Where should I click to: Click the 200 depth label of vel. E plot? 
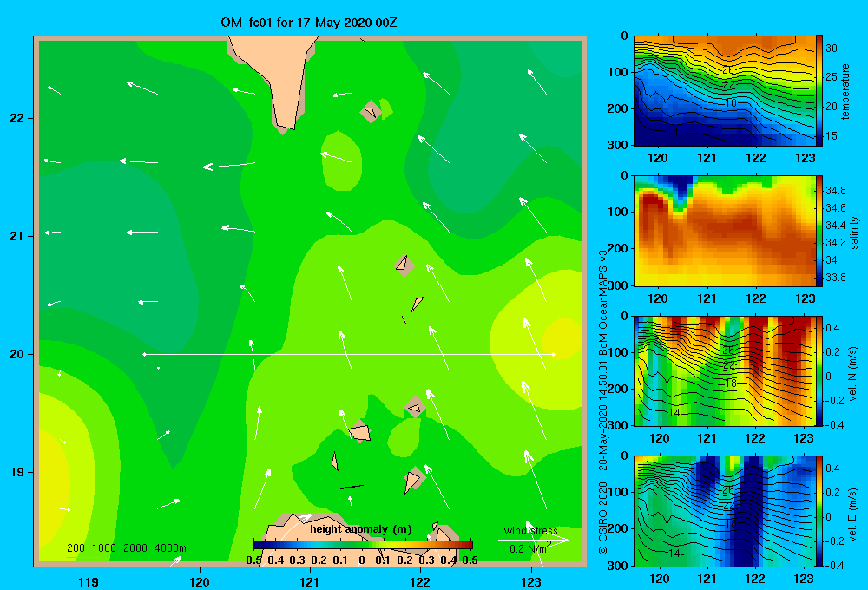coord(617,528)
